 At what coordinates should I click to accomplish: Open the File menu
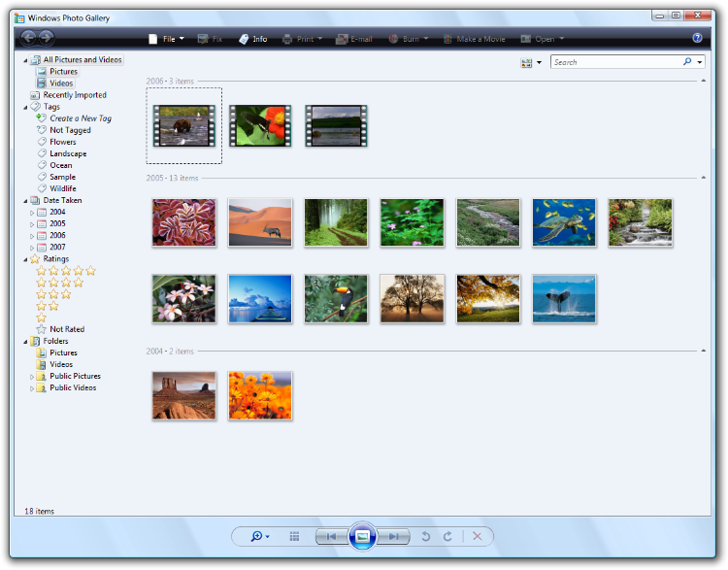pos(167,39)
